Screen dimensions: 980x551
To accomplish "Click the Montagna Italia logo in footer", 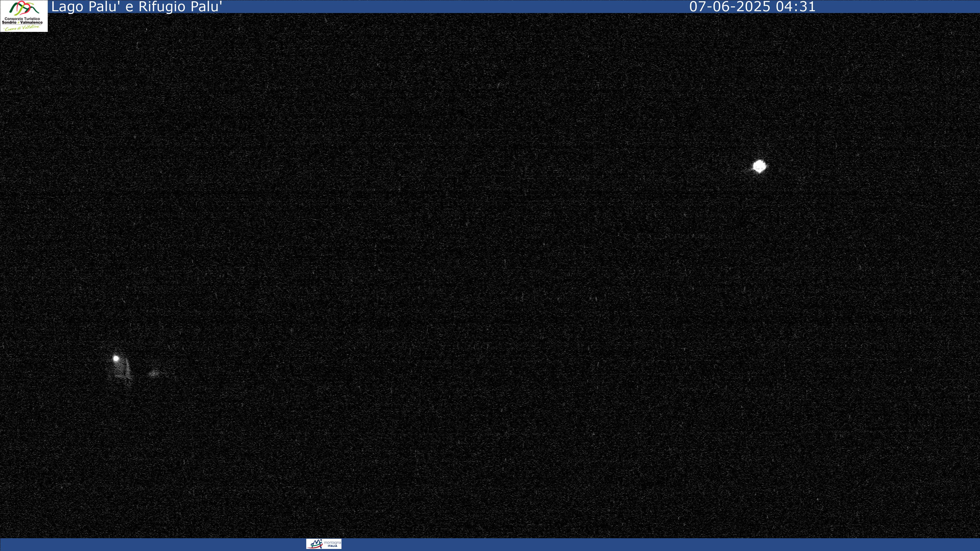I will click(324, 544).
